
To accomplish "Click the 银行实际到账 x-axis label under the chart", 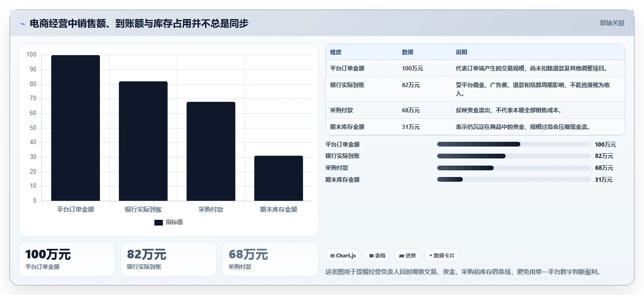I will 143,209.
